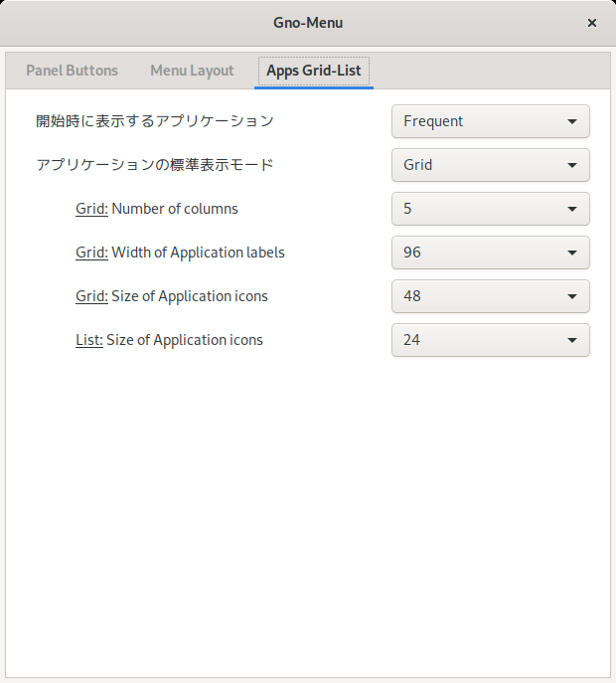Image resolution: width=616 pixels, height=683 pixels.
Task: Open the grid icon size dropdown showing 48
Action: [491, 296]
